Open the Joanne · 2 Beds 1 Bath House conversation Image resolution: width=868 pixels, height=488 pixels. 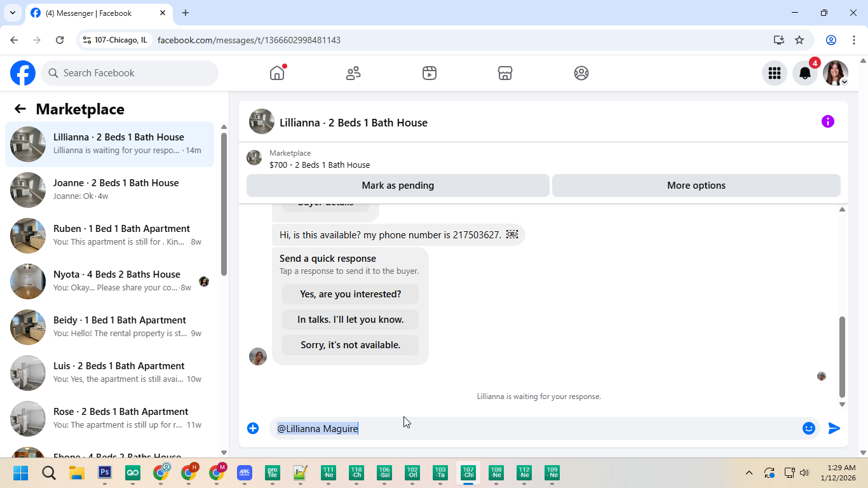[x=110, y=190]
